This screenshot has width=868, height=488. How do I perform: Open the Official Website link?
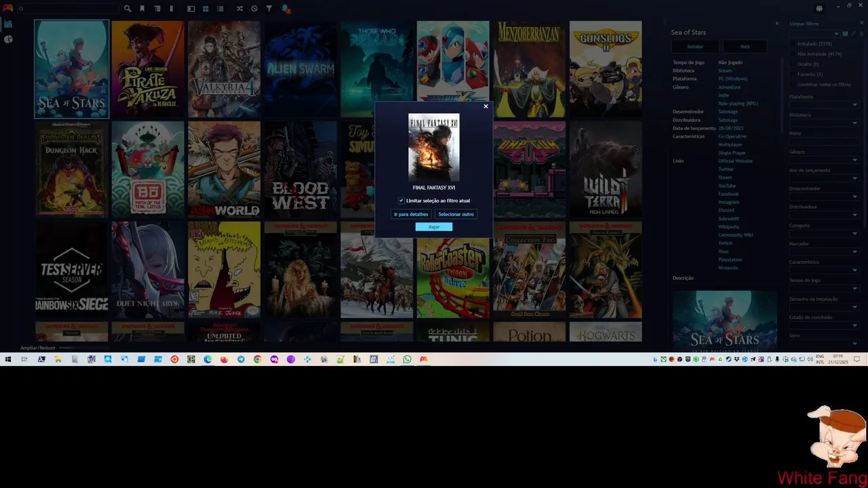coord(735,161)
